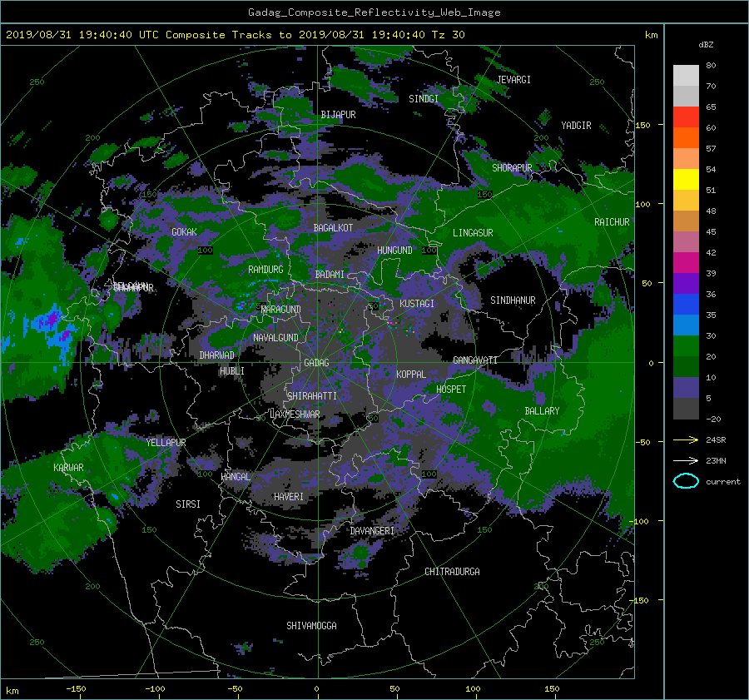
Task: Select the BADAMI city label
Action: (x=330, y=275)
